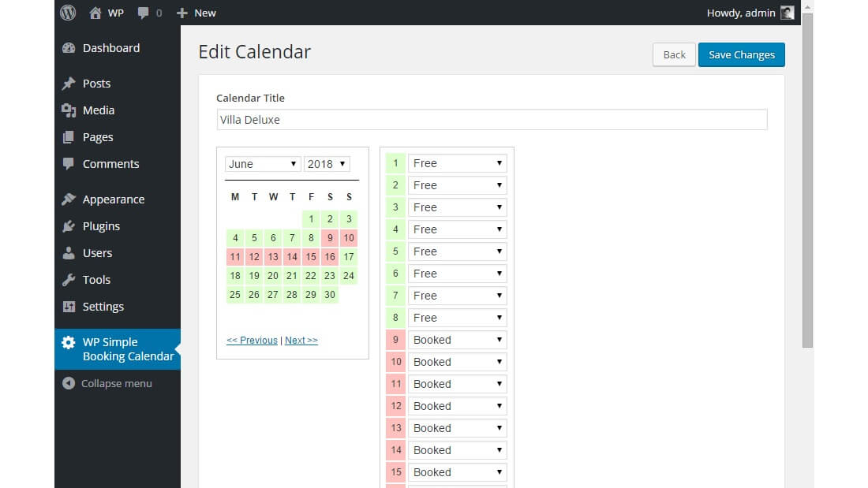Go to the next month link
868x488 pixels.
coord(301,341)
